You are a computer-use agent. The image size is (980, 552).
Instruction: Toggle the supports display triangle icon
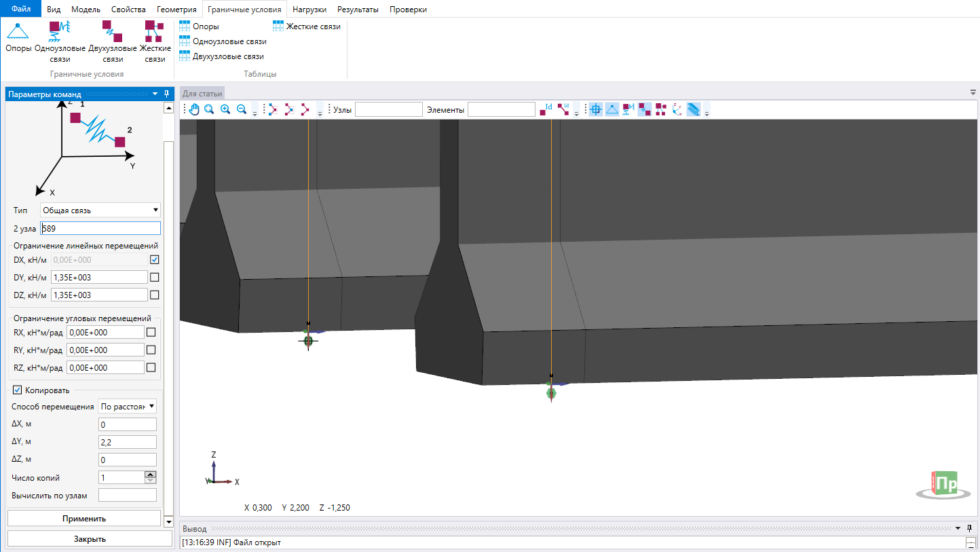[612, 109]
